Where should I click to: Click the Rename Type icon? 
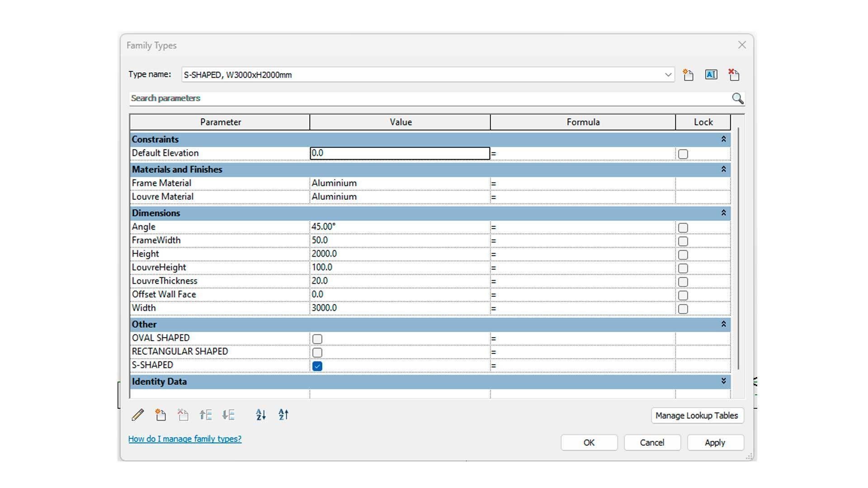click(711, 75)
